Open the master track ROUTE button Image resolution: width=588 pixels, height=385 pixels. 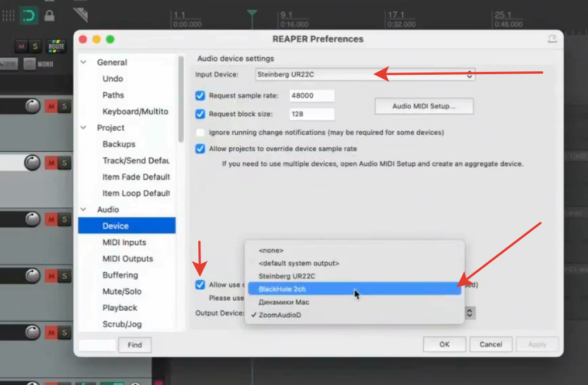click(x=56, y=46)
